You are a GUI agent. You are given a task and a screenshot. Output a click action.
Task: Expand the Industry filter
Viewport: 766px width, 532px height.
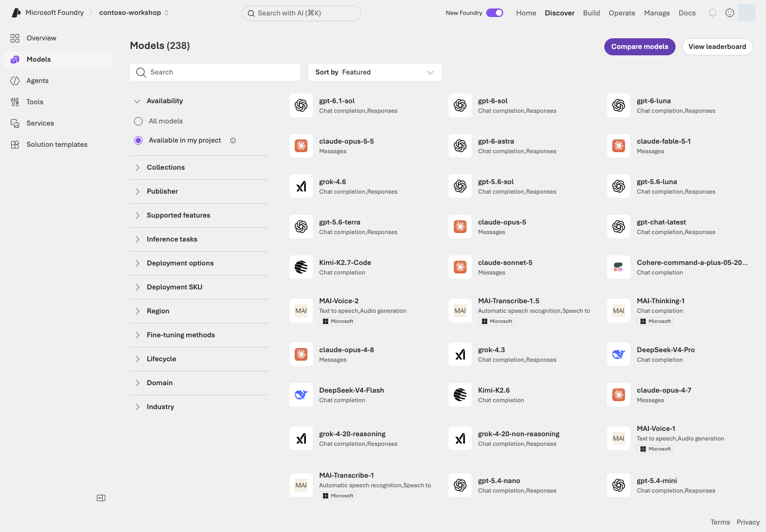click(x=199, y=407)
